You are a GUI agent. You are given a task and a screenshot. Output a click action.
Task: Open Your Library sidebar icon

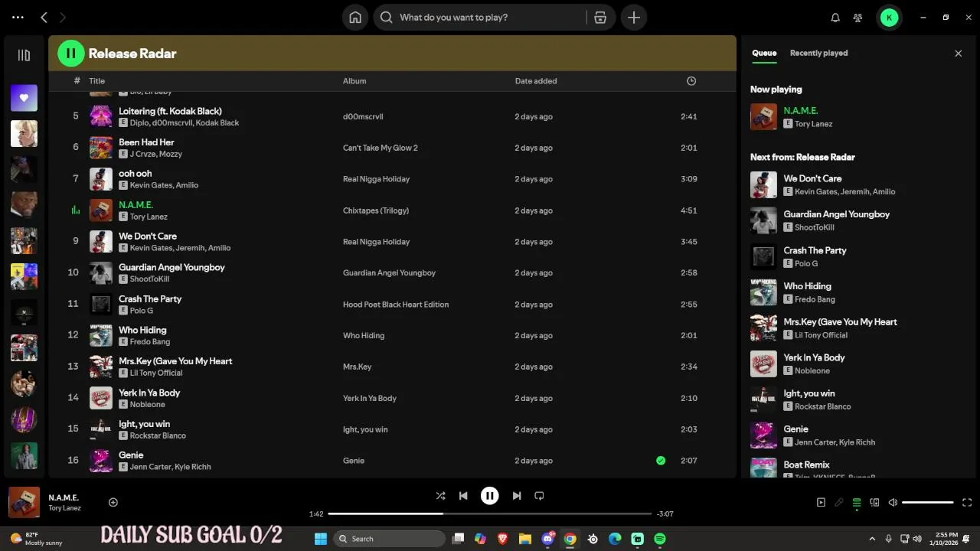pyautogui.click(x=24, y=55)
